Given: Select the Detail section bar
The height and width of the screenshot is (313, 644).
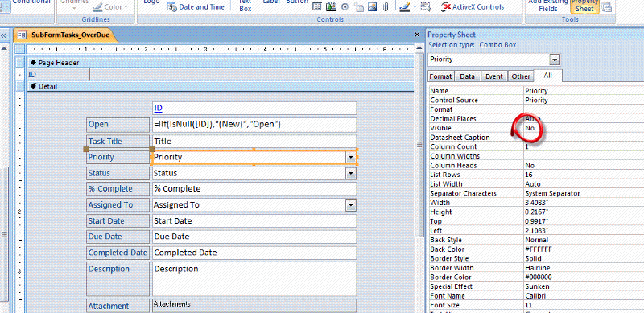Looking at the screenshot, I should point(220,86).
